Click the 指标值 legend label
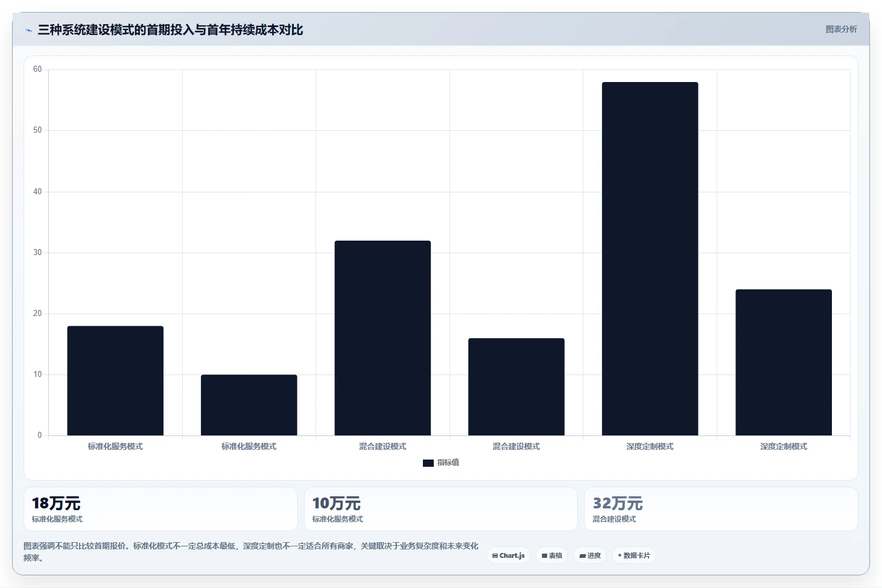This screenshot has height=588, width=882. 448,463
